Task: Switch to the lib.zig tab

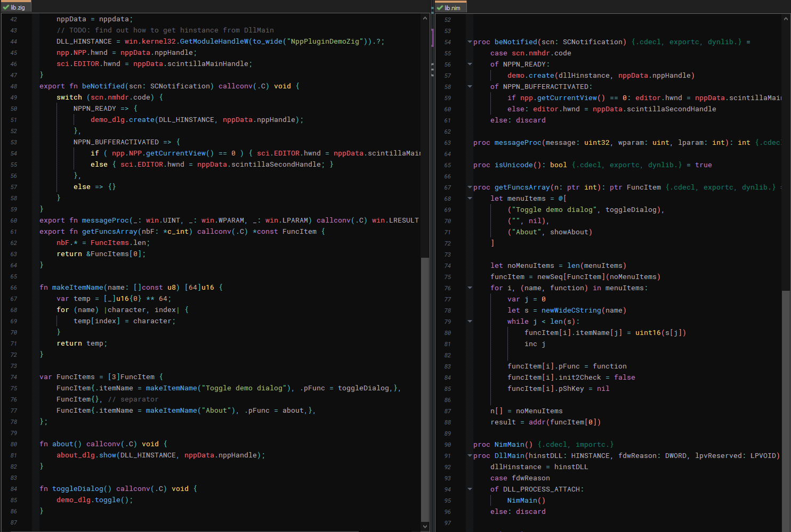Action: (16, 7)
